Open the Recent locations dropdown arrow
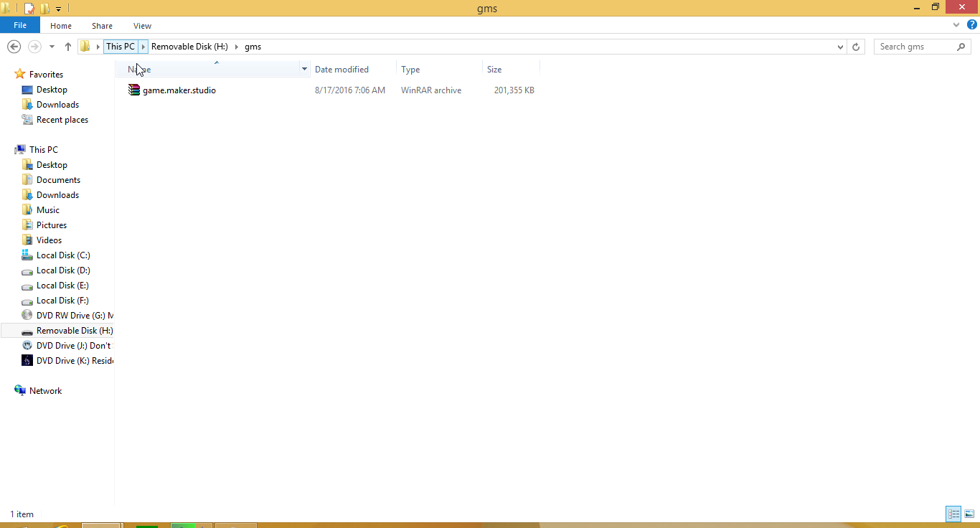 pos(52,47)
